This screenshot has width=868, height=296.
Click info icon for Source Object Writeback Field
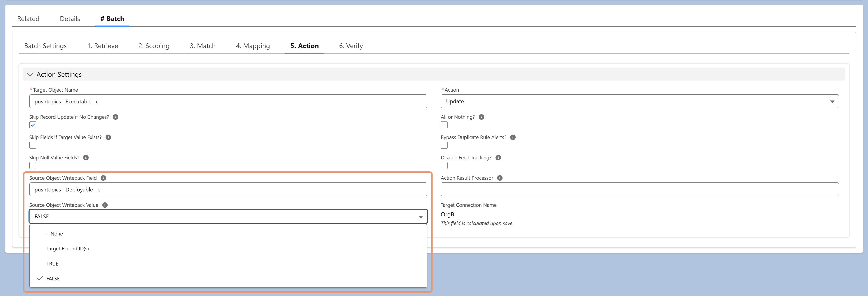pyautogui.click(x=104, y=178)
